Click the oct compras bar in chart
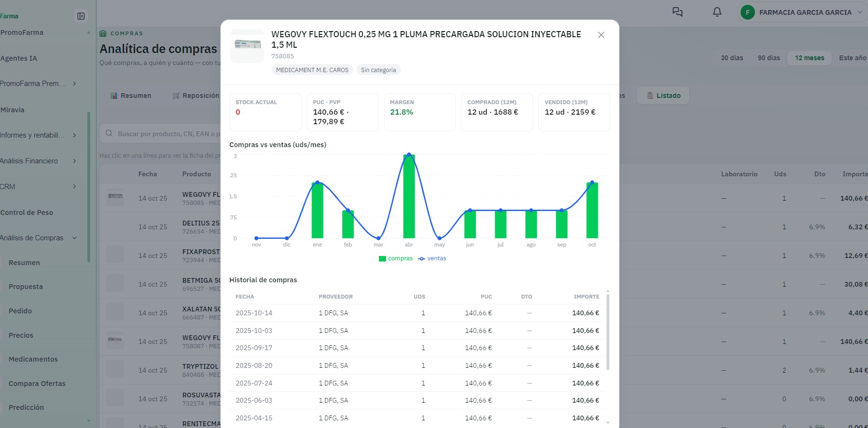 click(592, 210)
